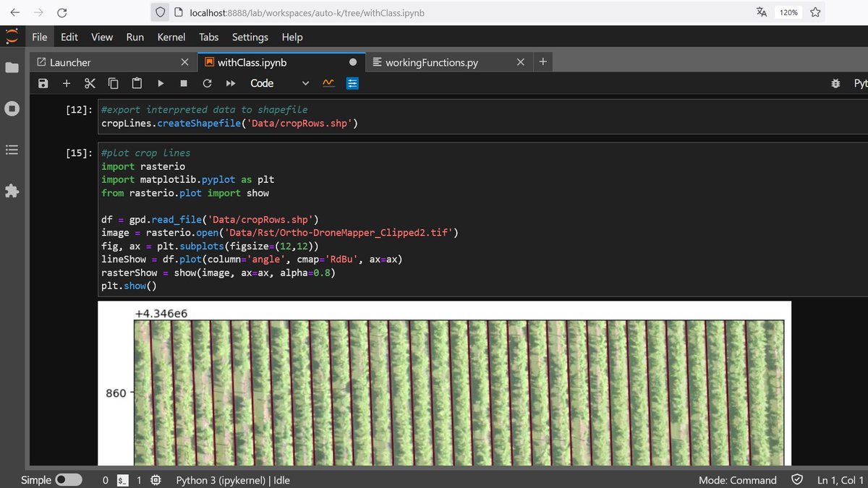The height and width of the screenshot is (488, 868).
Task: Open the Tabs menu
Action: (x=209, y=37)
